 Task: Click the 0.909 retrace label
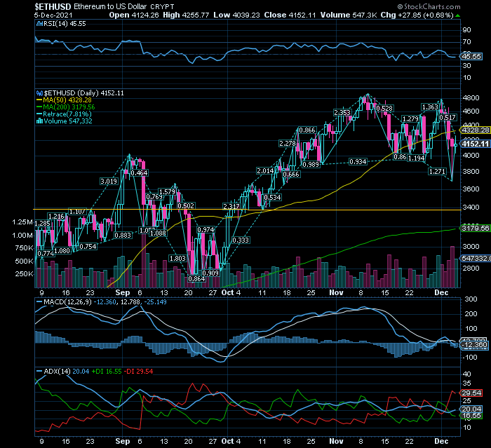[x=210, y=273]
